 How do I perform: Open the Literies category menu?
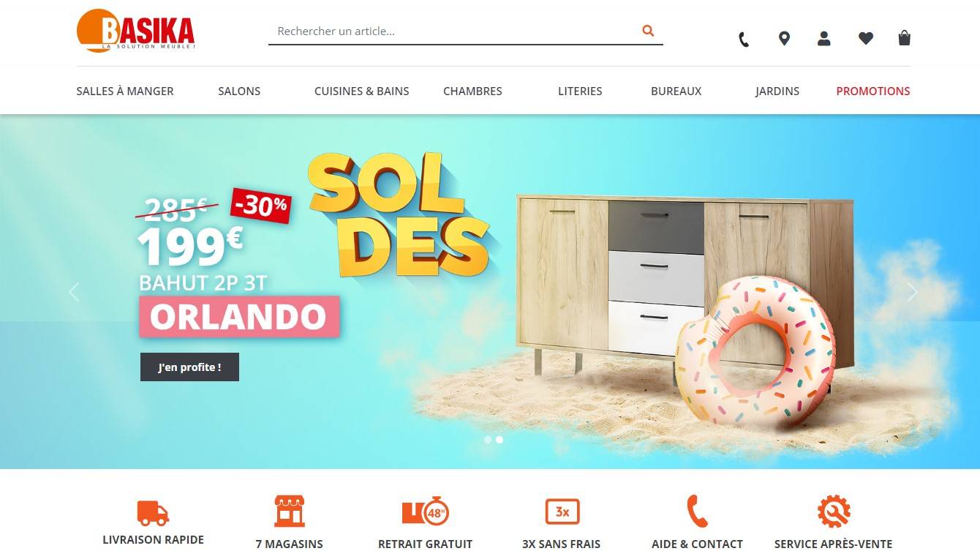click(x=580, y=91)
